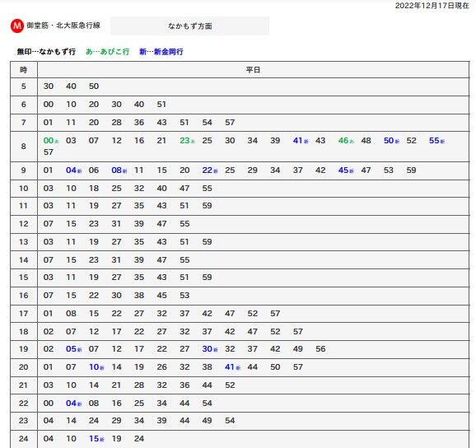The image size is (476, 448).
Task: Click the red M Midosuji line logo
Action: click(x=17, y=26)
